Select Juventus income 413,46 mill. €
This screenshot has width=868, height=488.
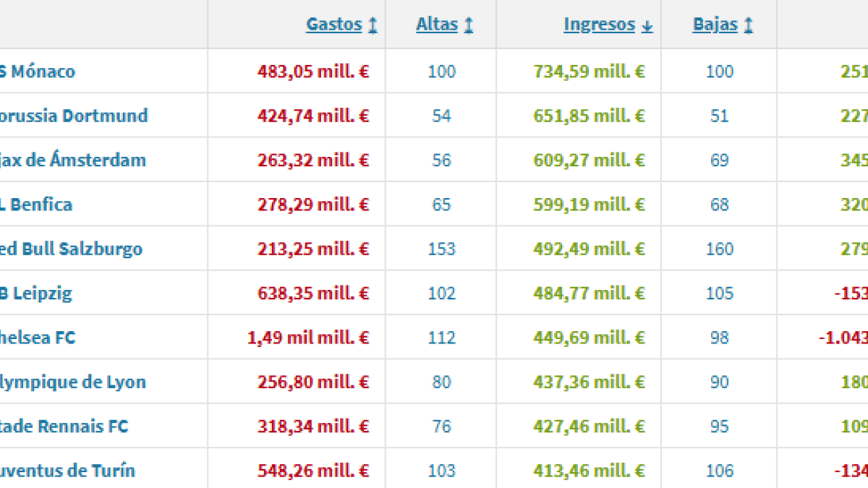(589, 471)
